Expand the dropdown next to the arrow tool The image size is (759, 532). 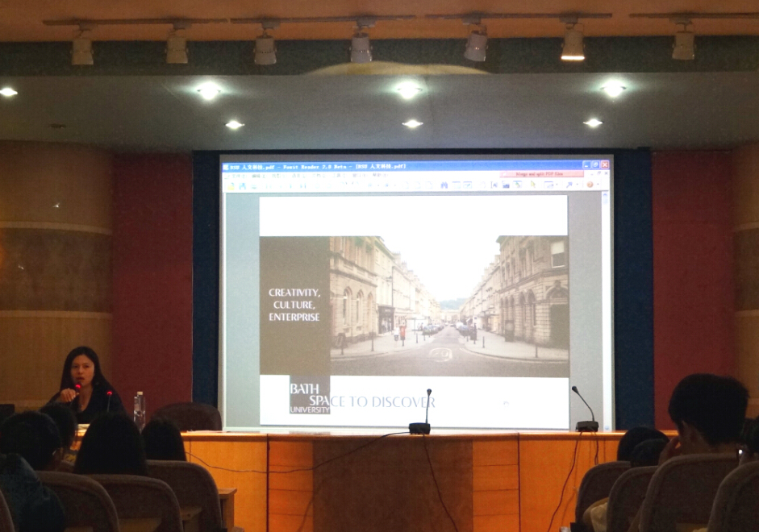pyautogui.click(x=578, y=185)
